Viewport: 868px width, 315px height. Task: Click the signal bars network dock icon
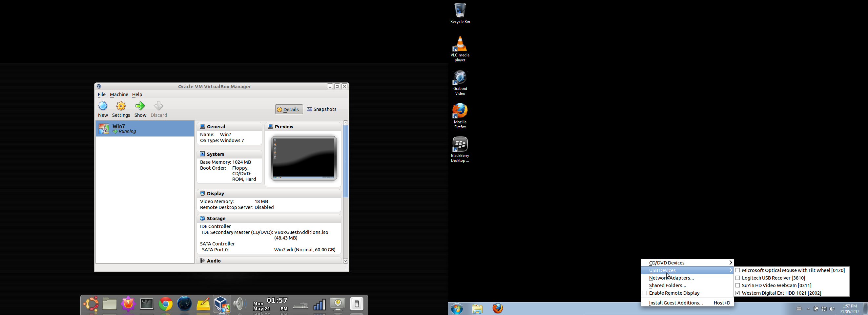(x=319, y=304)
